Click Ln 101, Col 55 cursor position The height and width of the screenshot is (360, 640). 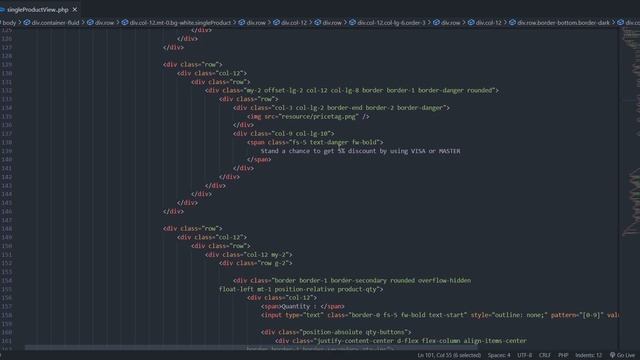tap(449, 355)
